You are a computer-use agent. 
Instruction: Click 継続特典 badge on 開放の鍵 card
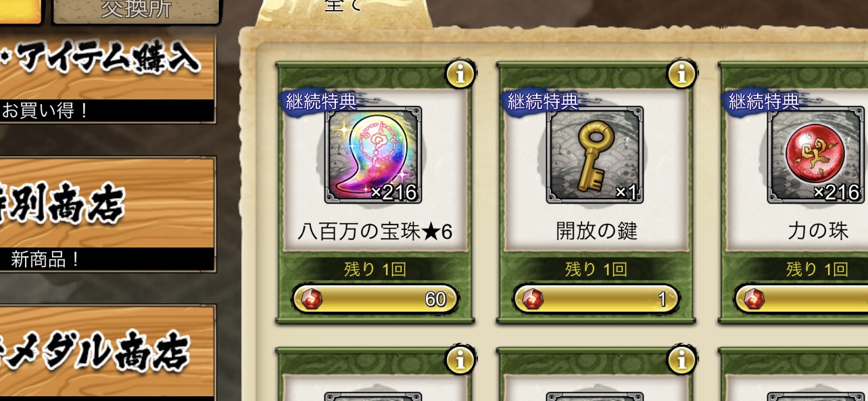point(542,102)
